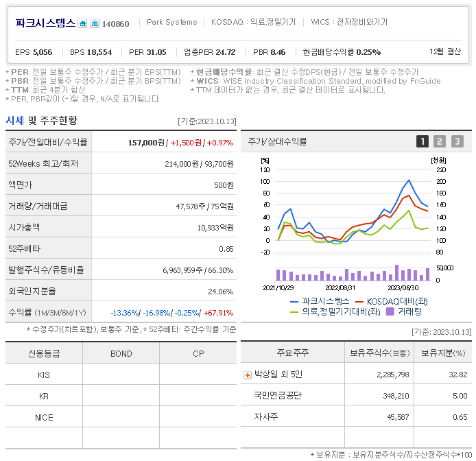Expand the 박상일 외 5인 shareholder row
Image resolution: width=476 pixels, height=461 pixels.
coord(248,375)
